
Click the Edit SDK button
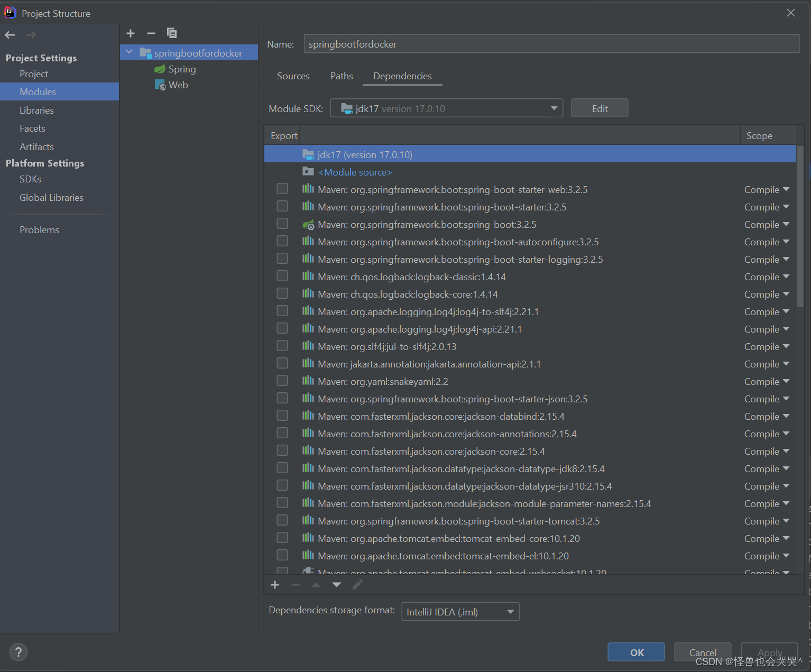pyautogui.click(x=600, y=108)
